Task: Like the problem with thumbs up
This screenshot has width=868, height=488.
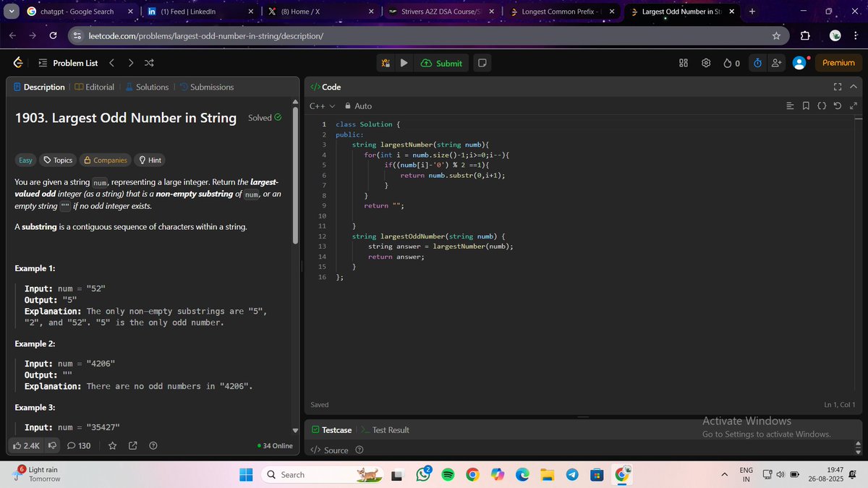Action: [x=26, y=445]
